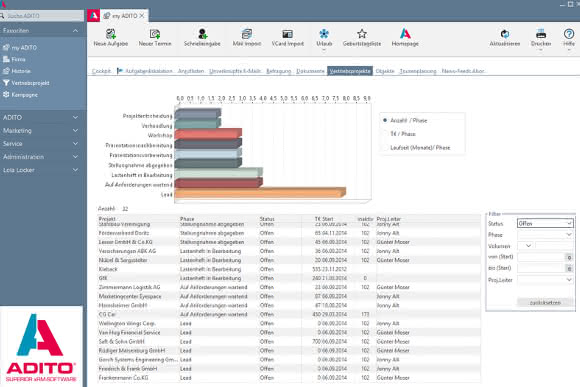Select the Versicherungen ABK AG row
The height and width of the screenshot is (387, 580).
pyautogui.click(x=289, y=251)
